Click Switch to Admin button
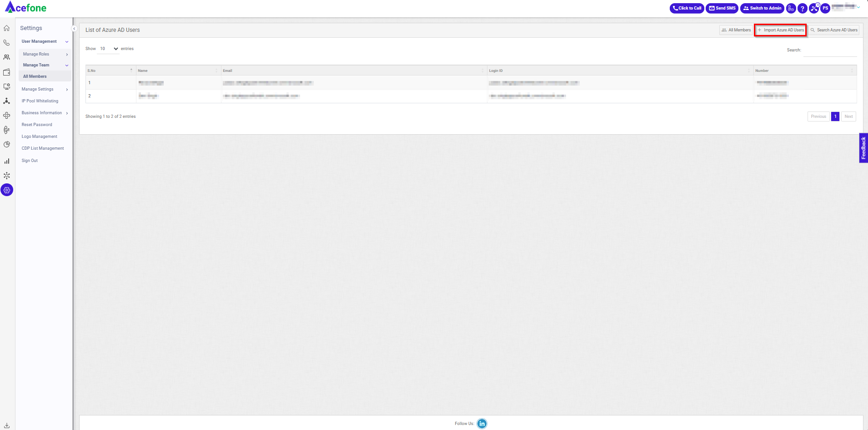Image resolution: width=868 pixels, height=430 pixels. 762,8
